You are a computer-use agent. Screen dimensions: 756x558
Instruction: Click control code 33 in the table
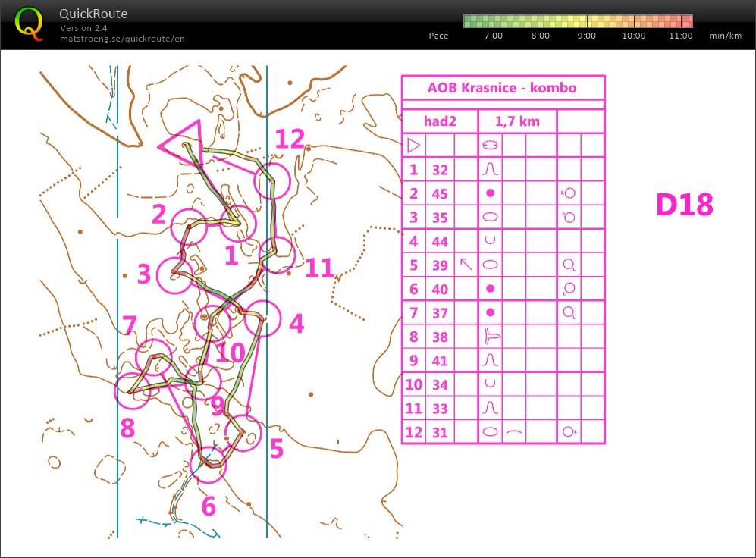click(x=440, y=409)
